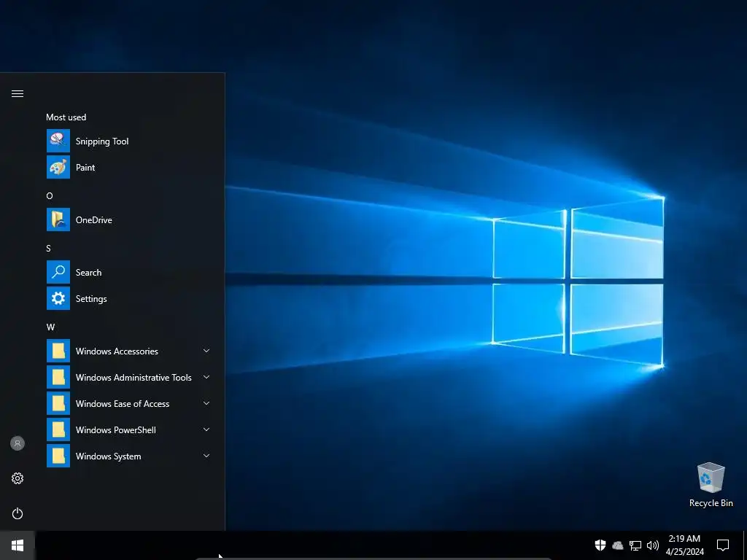
Task: Open the taskbar clock showing 2:19 AM
Action: (x=684, y=545)
